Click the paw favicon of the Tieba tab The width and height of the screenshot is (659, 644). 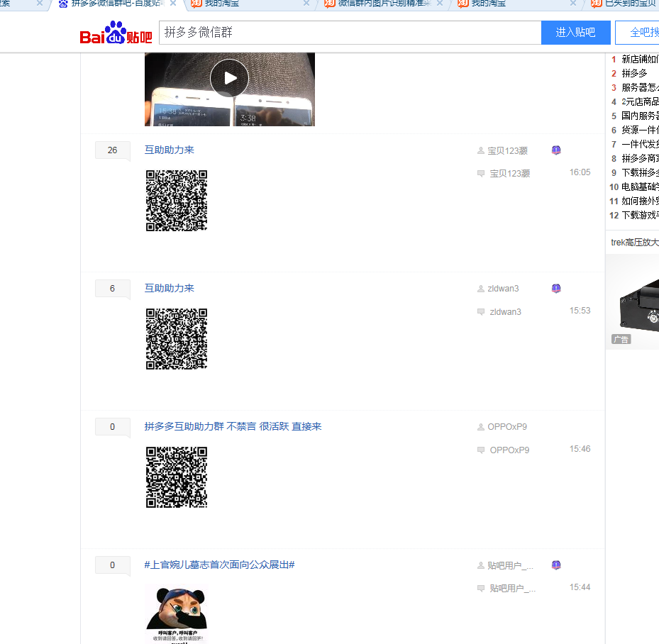point(63,4)
